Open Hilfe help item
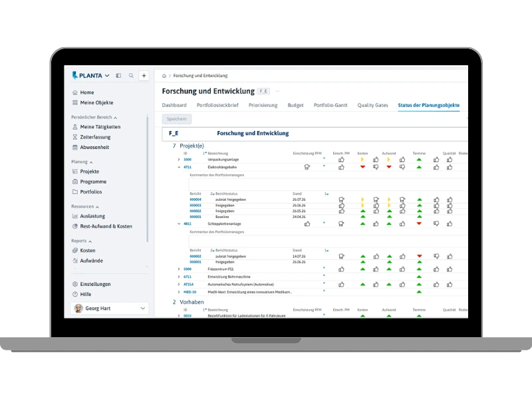 pyautogui.click(x=82, y=294)
